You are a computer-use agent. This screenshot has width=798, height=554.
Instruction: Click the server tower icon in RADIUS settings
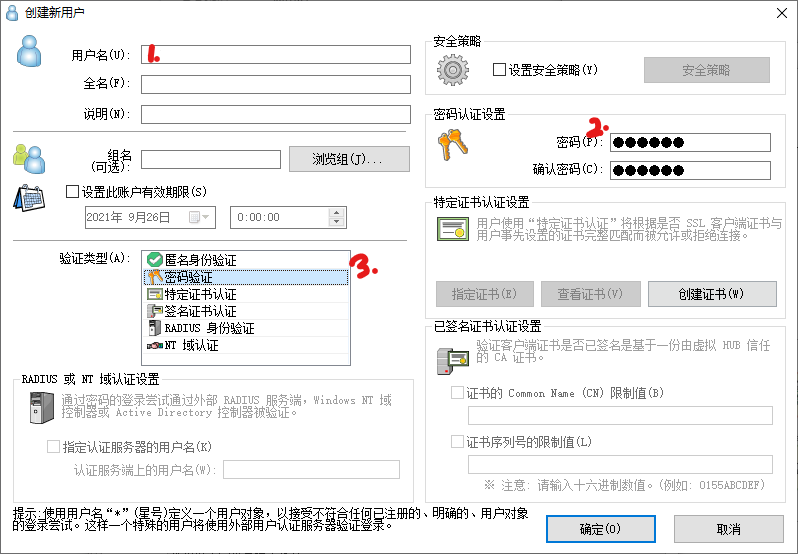coord(42,407)
